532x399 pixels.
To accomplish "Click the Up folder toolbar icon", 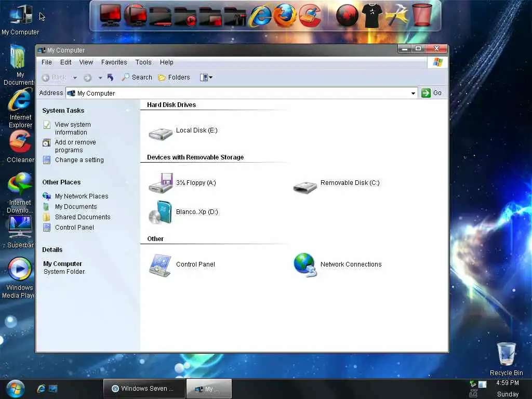I will pyautogui.click(x=110, y=77).
